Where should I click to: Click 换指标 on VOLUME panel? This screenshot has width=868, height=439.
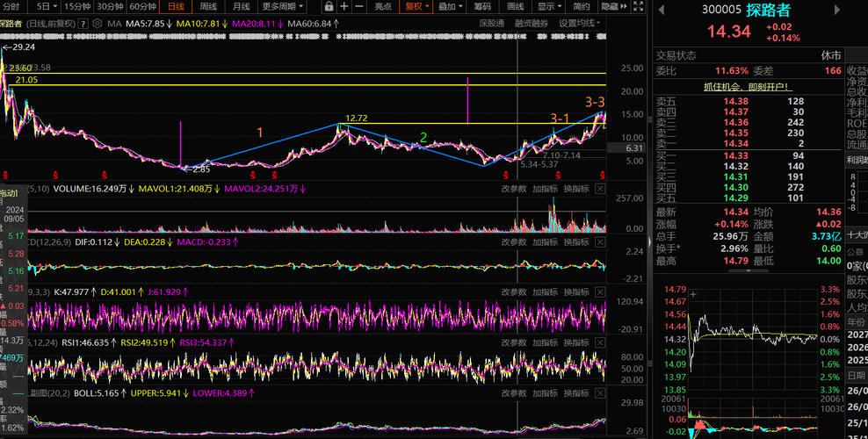(575, 189)
